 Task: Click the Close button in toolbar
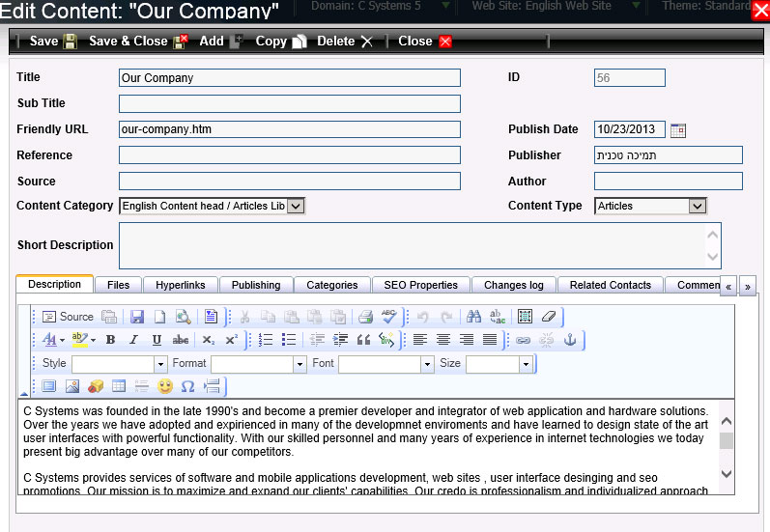click(425, 42)
